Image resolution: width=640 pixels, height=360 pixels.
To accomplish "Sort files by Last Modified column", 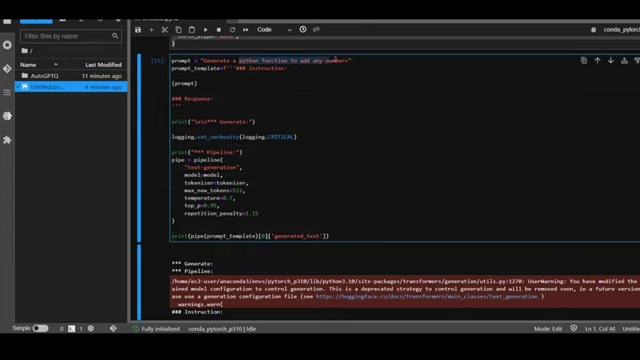I will 103,64.
